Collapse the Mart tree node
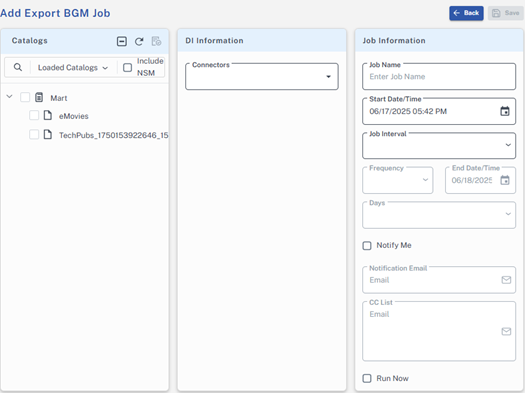This screenshot has height=393, width=525. (x=9, y=97)
